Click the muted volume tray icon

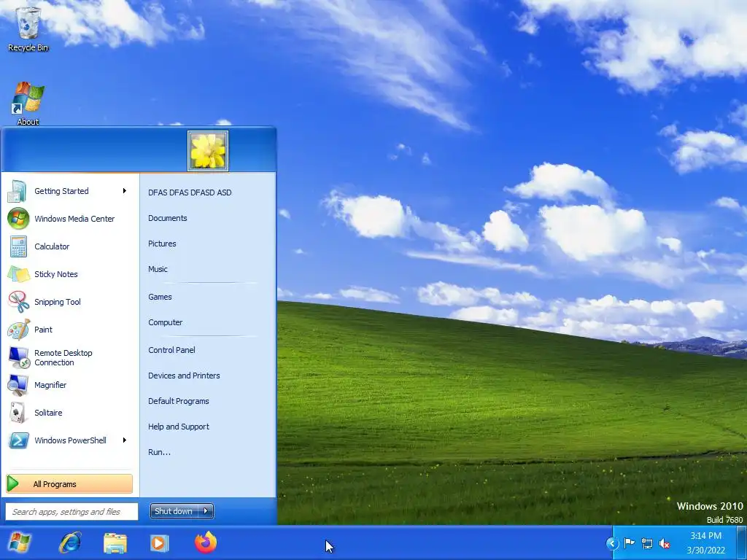click(x=664, y=542)
